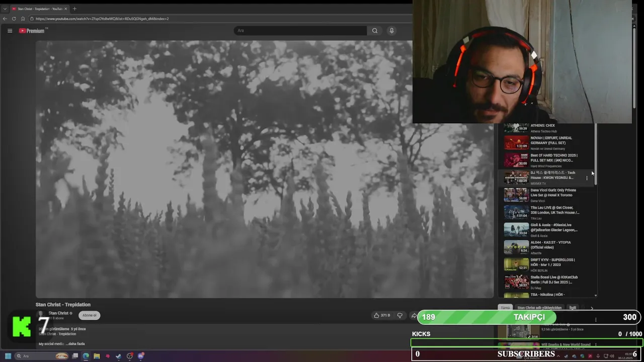Select the browser address bar URL
The image size is (644, 362).
(x=102, y=19)
